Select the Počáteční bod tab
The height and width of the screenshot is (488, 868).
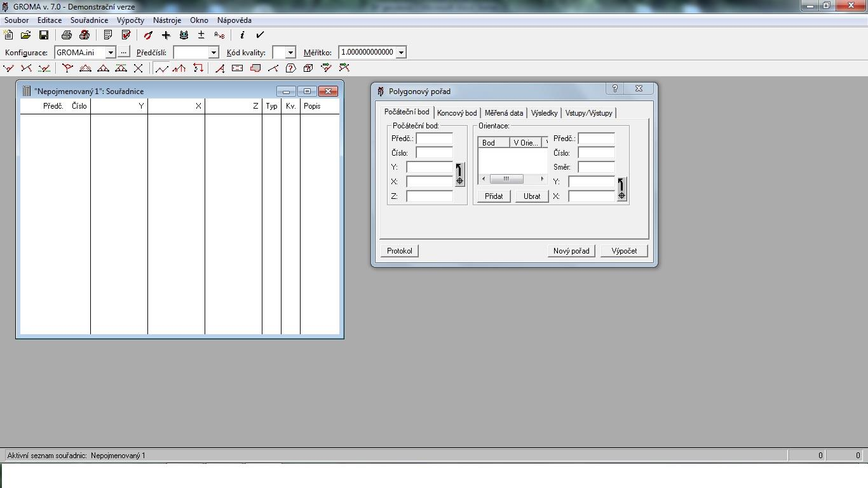pyautogui.click(x=407, y=112)
